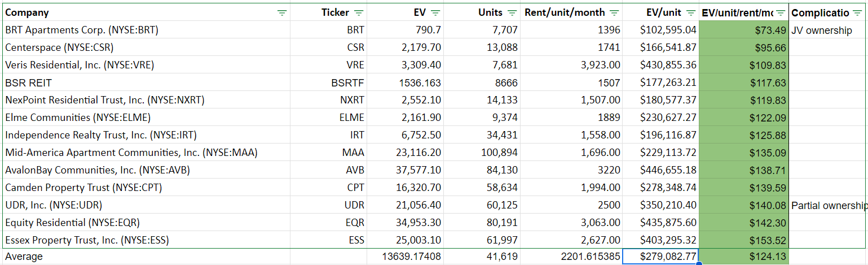The height and width of the screenshot is (265, 868).
Task: Open the Units column filter icon
Action: 512,12
